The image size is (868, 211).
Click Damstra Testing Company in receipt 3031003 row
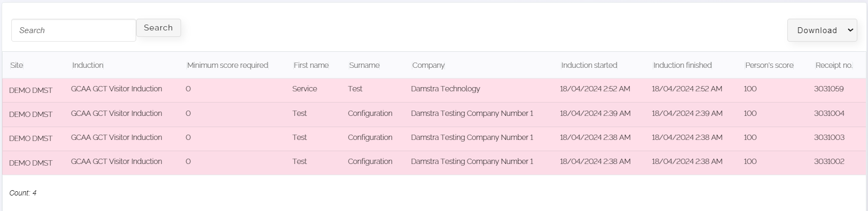coord(472,137)
